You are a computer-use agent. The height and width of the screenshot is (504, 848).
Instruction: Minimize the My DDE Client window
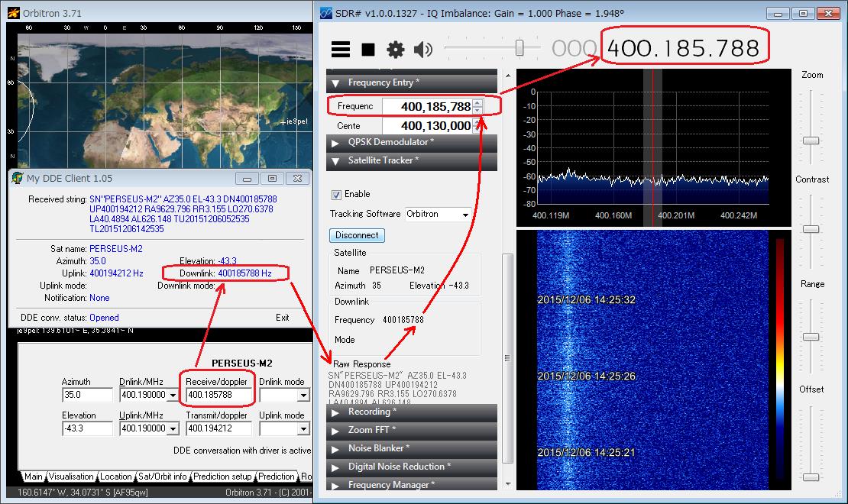(x=248, y=179)
